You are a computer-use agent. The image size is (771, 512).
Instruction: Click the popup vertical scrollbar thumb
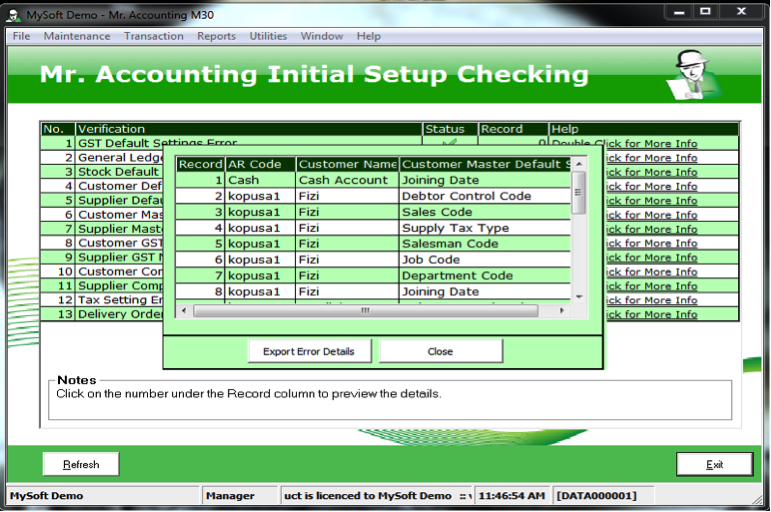(579, 192)
